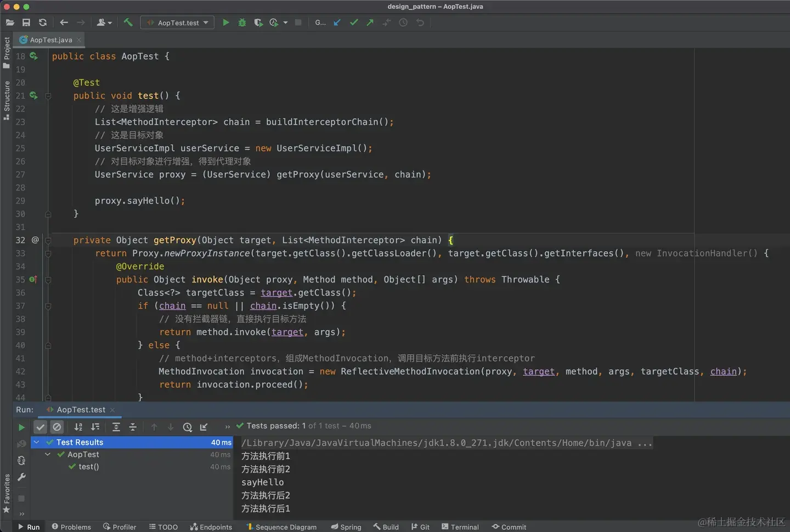This screenshot has height=532, width=790.
Task: Open the Build tool window
Action: tap(386, 527)
